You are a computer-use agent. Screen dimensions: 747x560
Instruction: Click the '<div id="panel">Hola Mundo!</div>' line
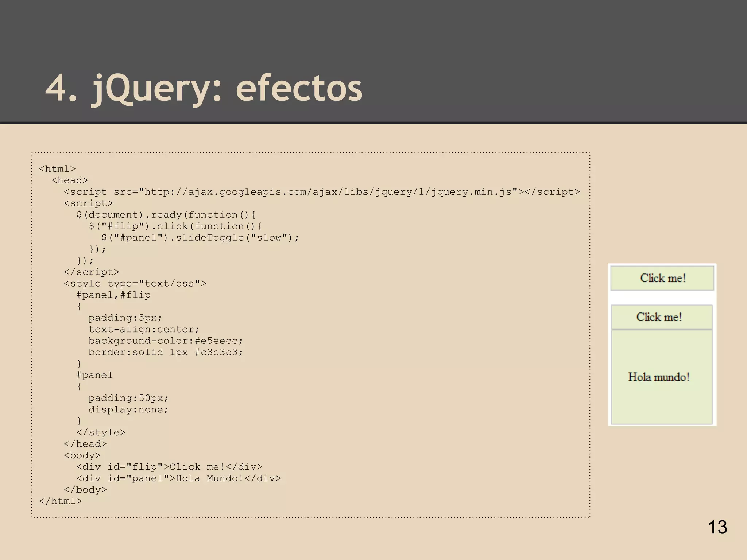tap(179, 478)
